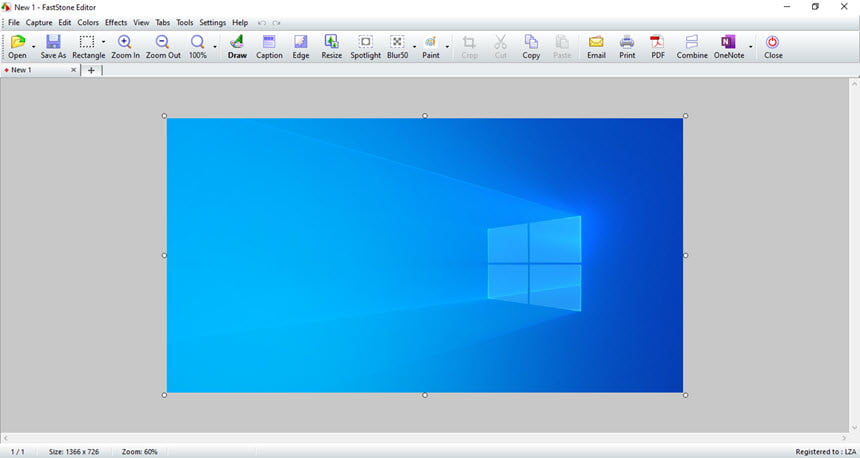Click the Undo arrow in menu bar
This screenshot has width=860, height=458.
coord(262,23)
